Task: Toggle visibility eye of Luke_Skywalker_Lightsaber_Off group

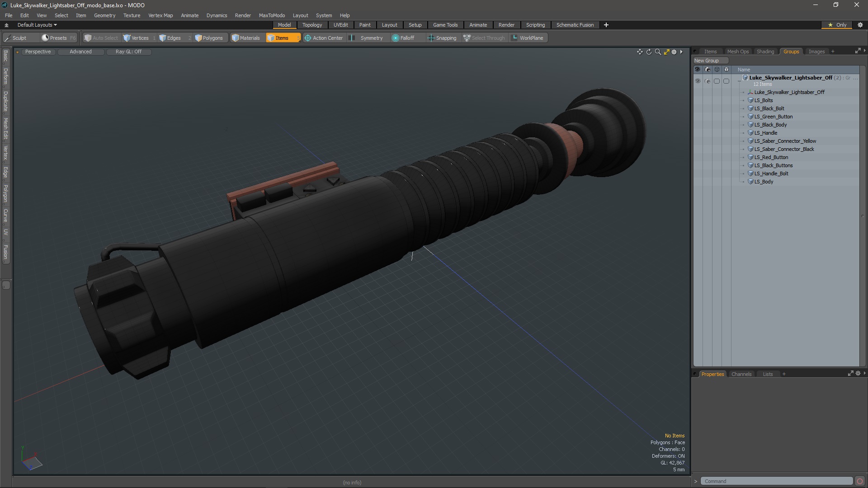Action: 698,81
